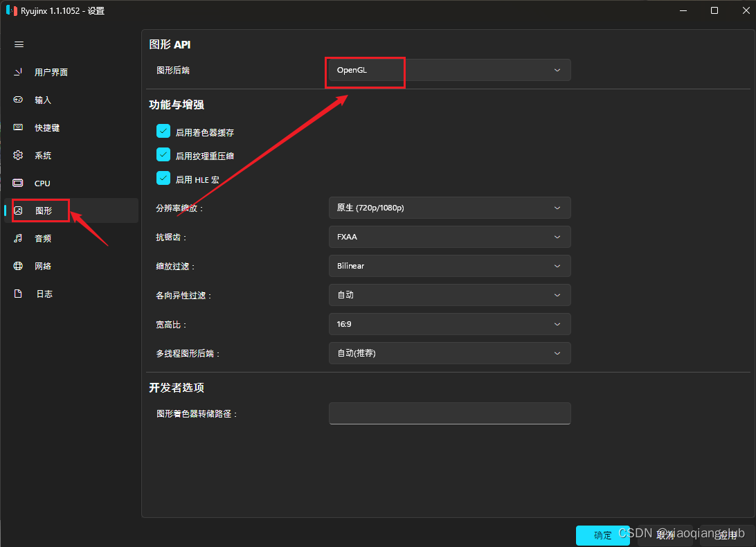The width and height of the screenshot is (756, 547).
Task: Click the 用户界面 sidebar icon
Action: [x=19, y=72]
